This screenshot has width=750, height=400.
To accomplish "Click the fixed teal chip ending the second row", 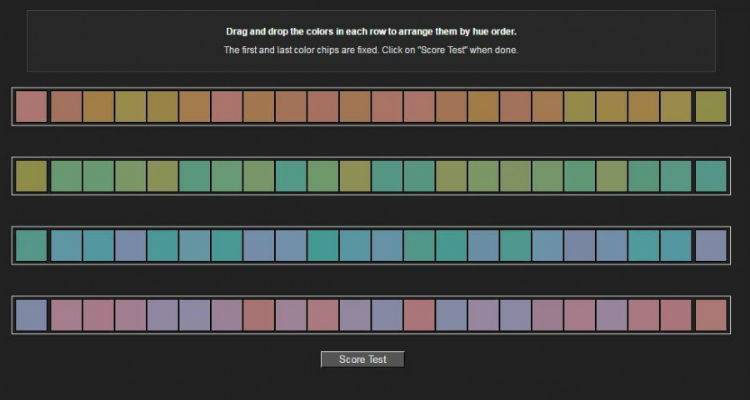I will pyautogui.click(x=710, y=176).
